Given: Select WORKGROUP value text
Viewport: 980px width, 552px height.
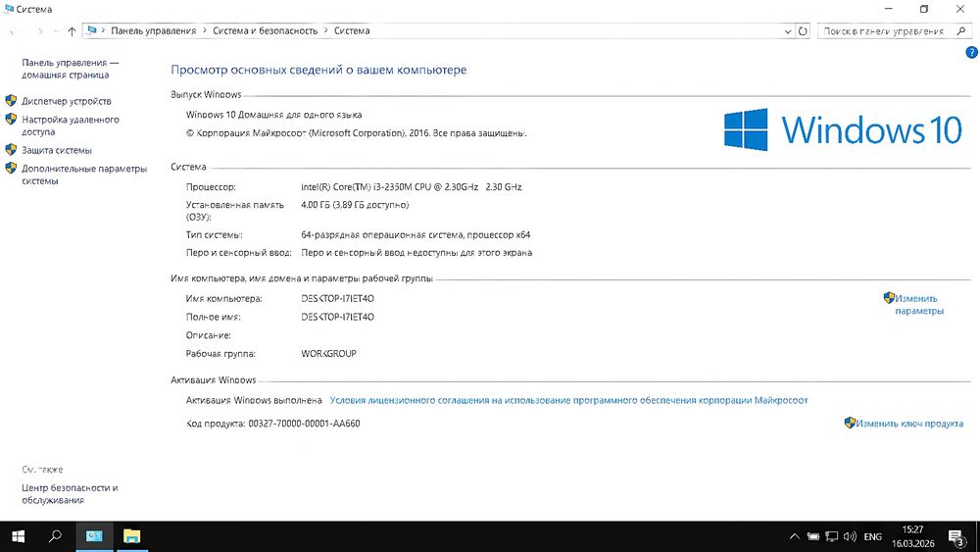Looking at the screenshot, I should [x=328, y=354].
